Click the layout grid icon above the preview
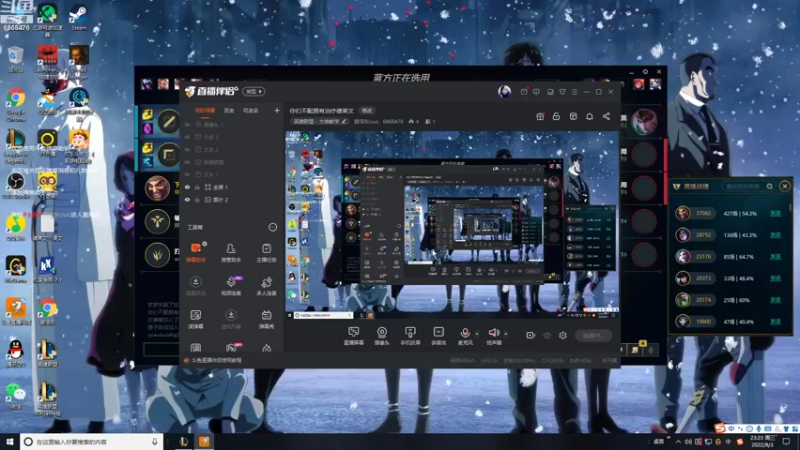 tap(573, 116)
